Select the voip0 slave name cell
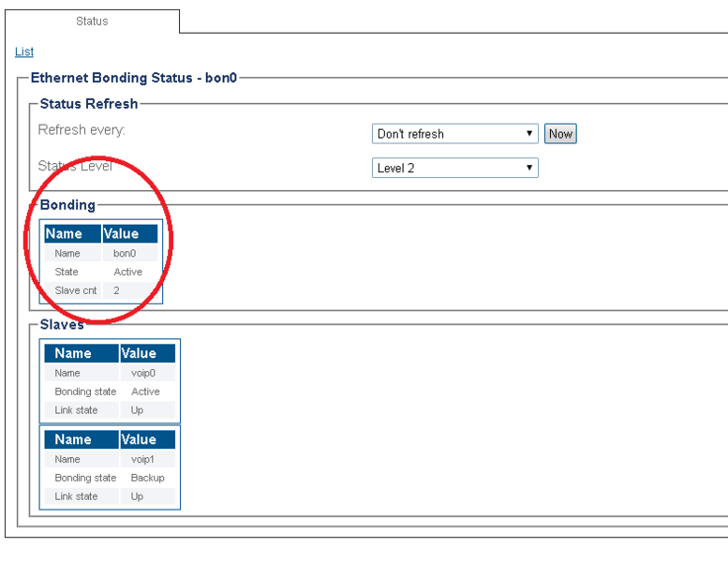Screen dimensions: 728x562 tap(148, 373)
